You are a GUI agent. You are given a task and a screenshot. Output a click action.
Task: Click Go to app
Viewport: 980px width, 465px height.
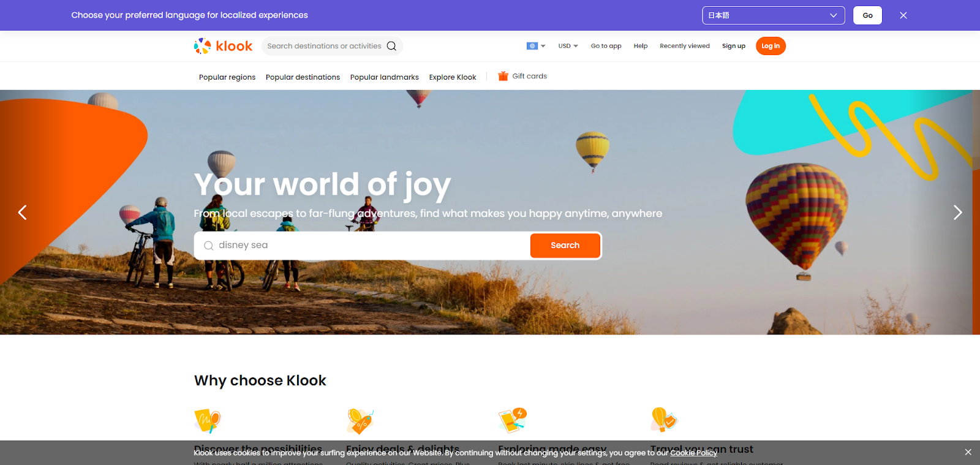tap(606, 46)
